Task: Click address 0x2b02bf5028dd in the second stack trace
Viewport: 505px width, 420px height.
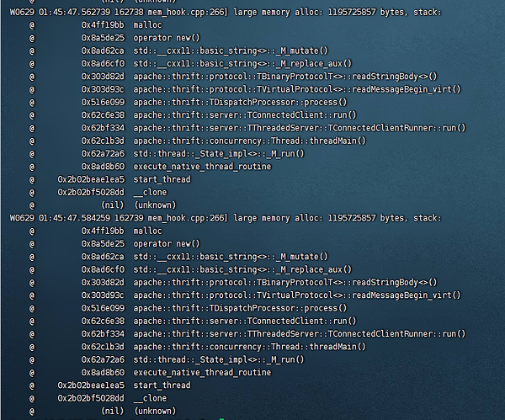Action: point(91,398)
